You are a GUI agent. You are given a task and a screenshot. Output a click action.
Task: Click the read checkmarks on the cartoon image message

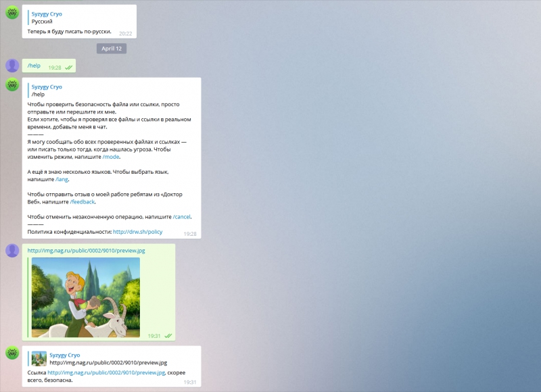168,336
